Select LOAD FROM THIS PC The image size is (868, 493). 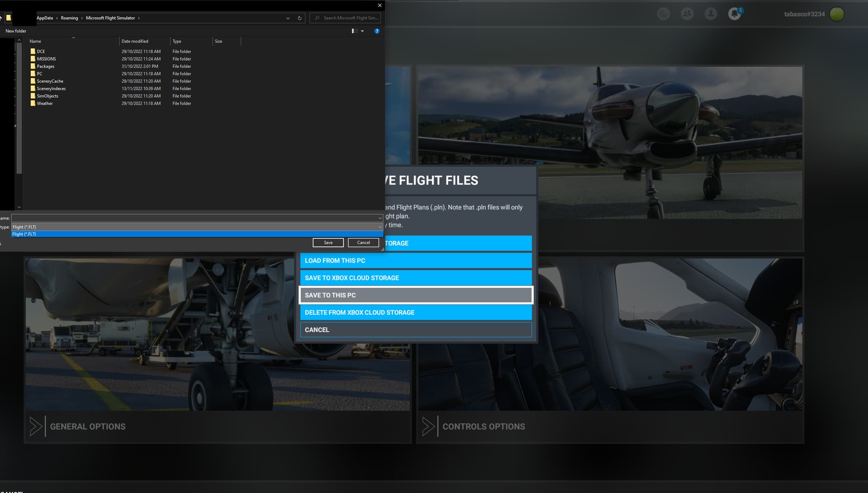pos(415,260)
